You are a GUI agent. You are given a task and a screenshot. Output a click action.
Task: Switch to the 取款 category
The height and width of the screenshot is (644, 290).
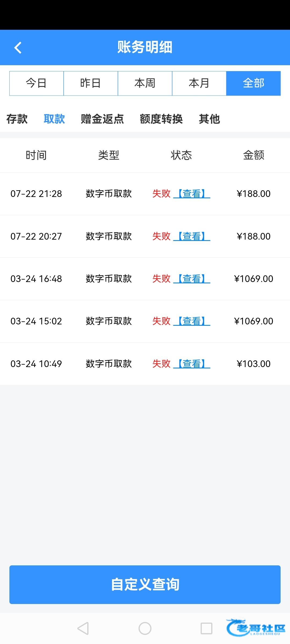tap(54, 119)
